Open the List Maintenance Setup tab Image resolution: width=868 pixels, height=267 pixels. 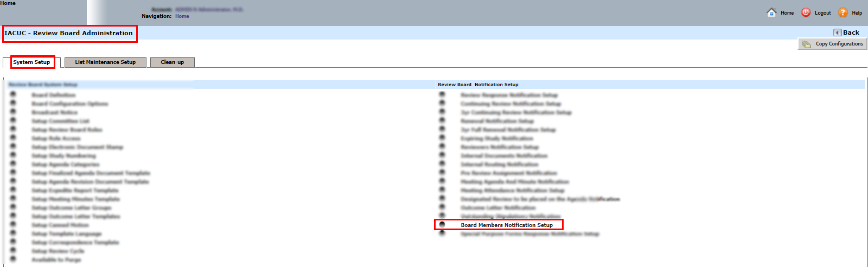[x=105, y=62]
